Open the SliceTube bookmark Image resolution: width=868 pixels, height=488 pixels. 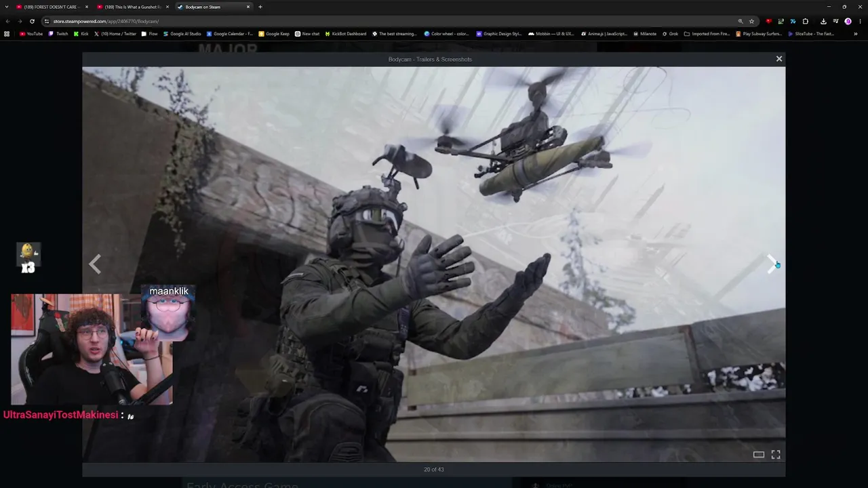pyautogui.click(x=811, y=34)
